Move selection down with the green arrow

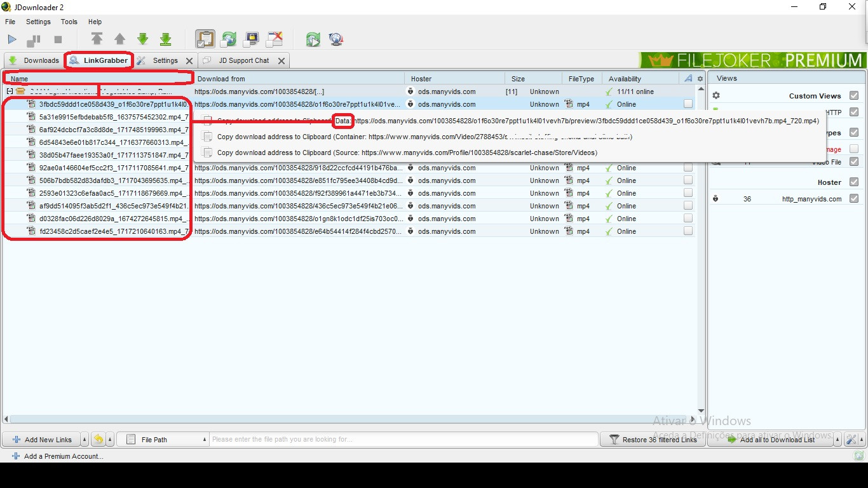[x=142, y=39]
